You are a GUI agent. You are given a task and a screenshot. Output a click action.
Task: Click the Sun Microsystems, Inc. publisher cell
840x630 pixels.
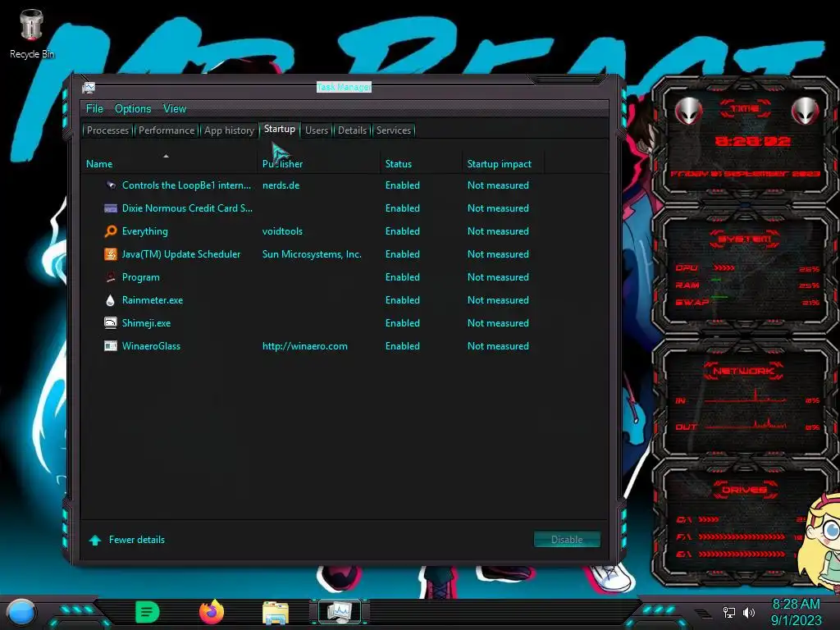point(312,254)
